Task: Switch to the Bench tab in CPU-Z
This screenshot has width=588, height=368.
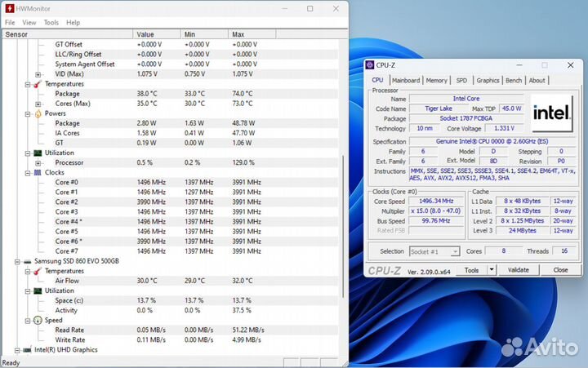Action: coord(514,80)
